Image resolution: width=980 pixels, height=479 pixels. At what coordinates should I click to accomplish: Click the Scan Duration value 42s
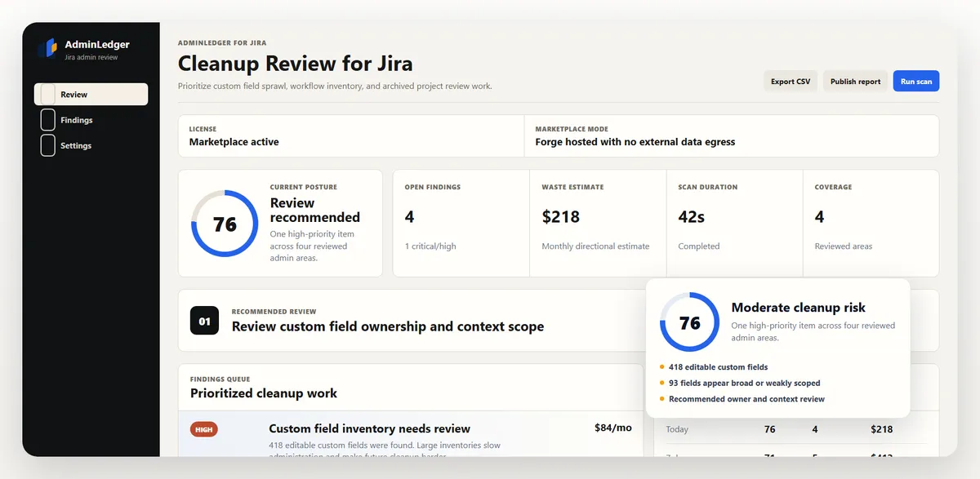(691, 216)
